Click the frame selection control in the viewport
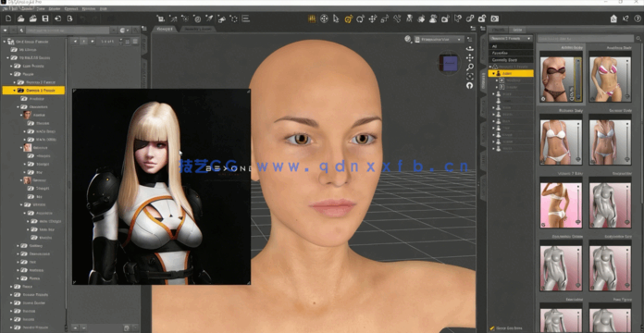Viewport: 644px width, 333px height. tap(470, 77)
